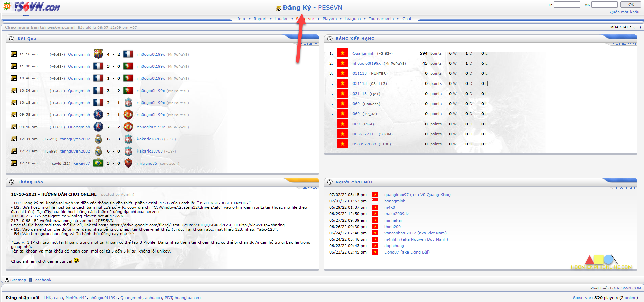Open new player mako2009dz profile
644x302 pixels.
pos(396,213)
